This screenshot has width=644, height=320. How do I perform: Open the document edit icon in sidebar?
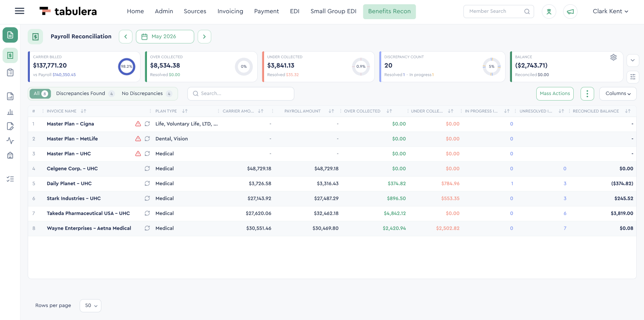click(x=10, y=126)
